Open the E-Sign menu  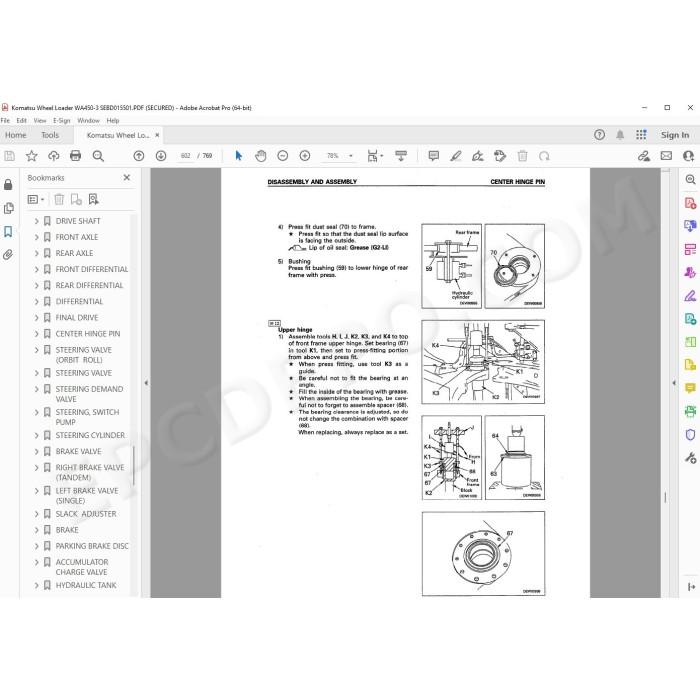pyautogui.click(x=62, y=121)
